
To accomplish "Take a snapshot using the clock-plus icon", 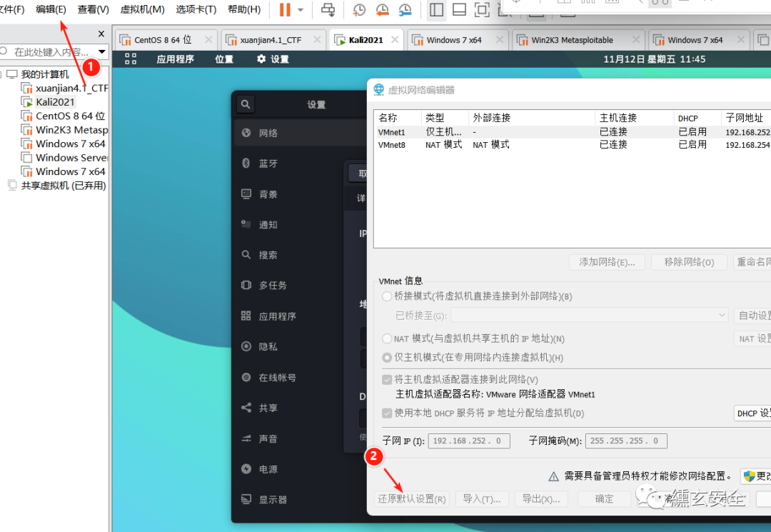I will click(359, 9).
